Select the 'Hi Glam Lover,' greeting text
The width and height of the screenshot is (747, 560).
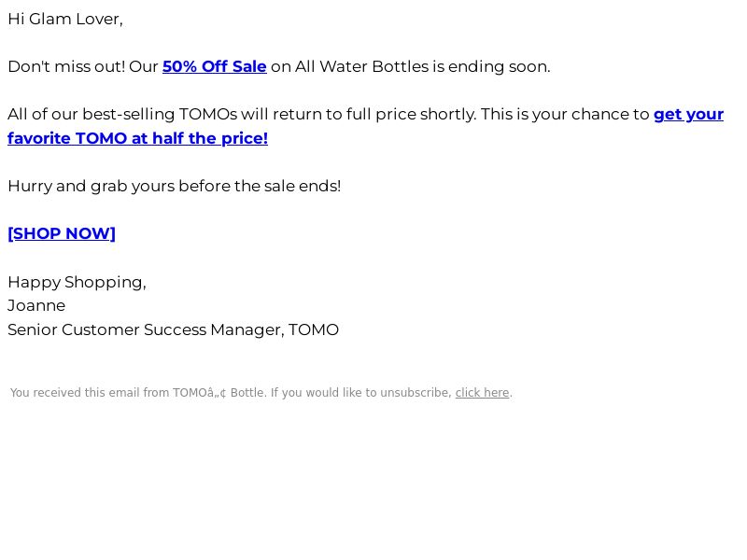(x=65, y=19)
